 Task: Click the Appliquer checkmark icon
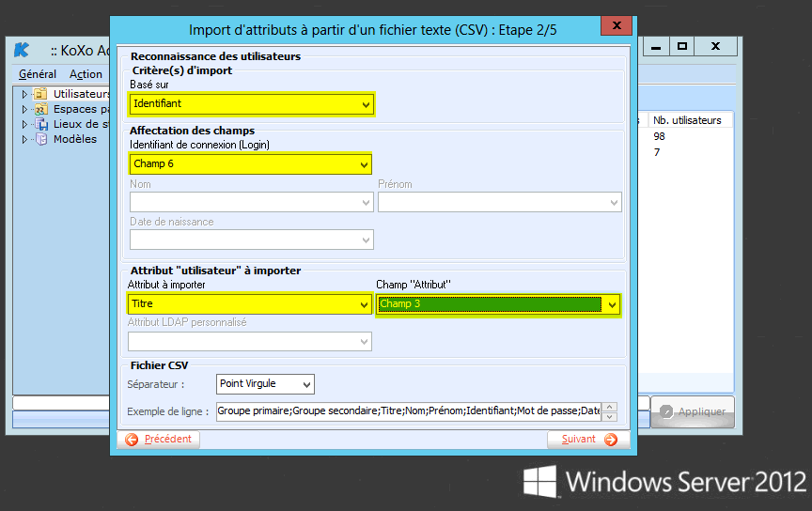point(666,411)
